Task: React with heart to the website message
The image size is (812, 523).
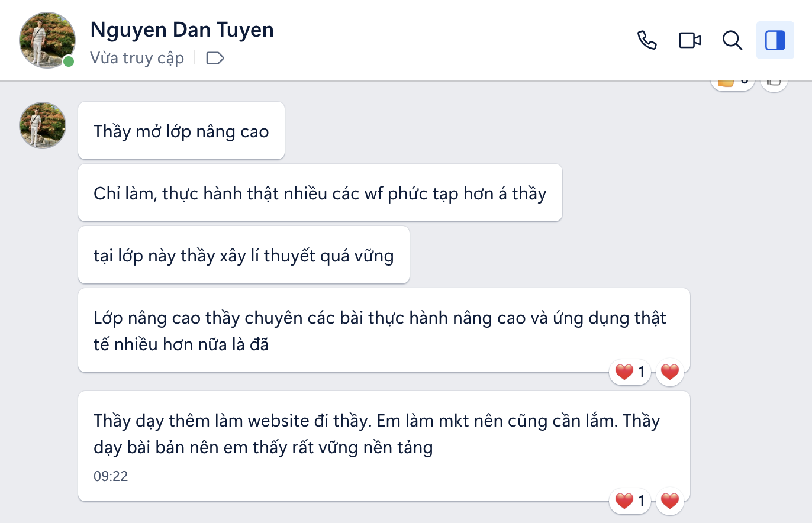Action: tap(669, 501)
